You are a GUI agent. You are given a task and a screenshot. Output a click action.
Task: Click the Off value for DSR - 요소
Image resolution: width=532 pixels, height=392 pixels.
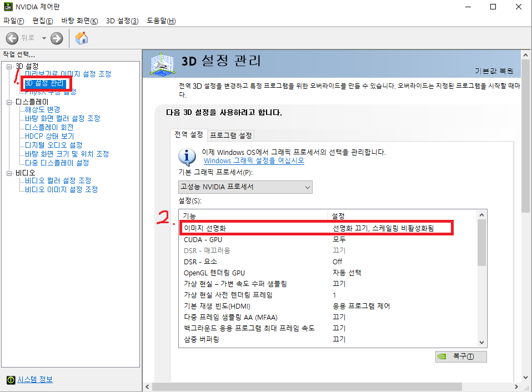tap(337, 262)
